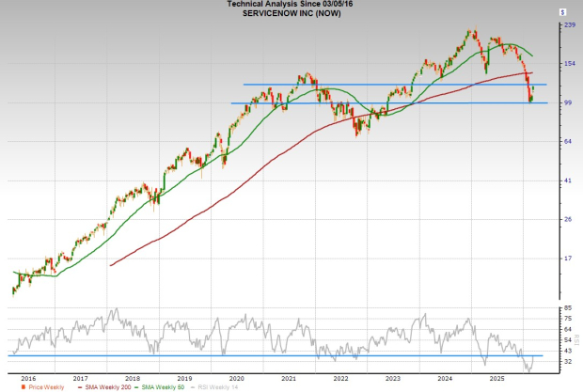Viewport: 583px width, 392px height.
Task: Select the SERVICENOW INC (NOW) heading
Action: pyautogui.click(x=283, y=13)
